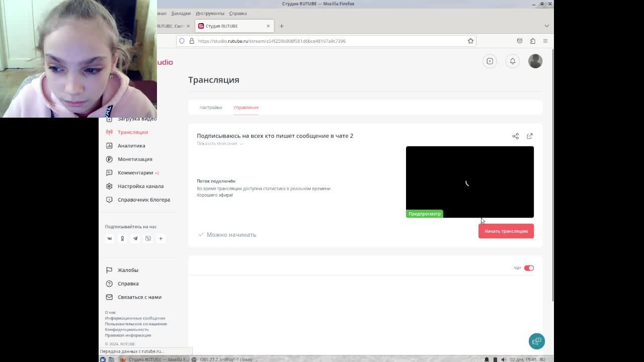Open stream in new window icon
The width and height of the screenshot is (644, 362).
[530, 136]
